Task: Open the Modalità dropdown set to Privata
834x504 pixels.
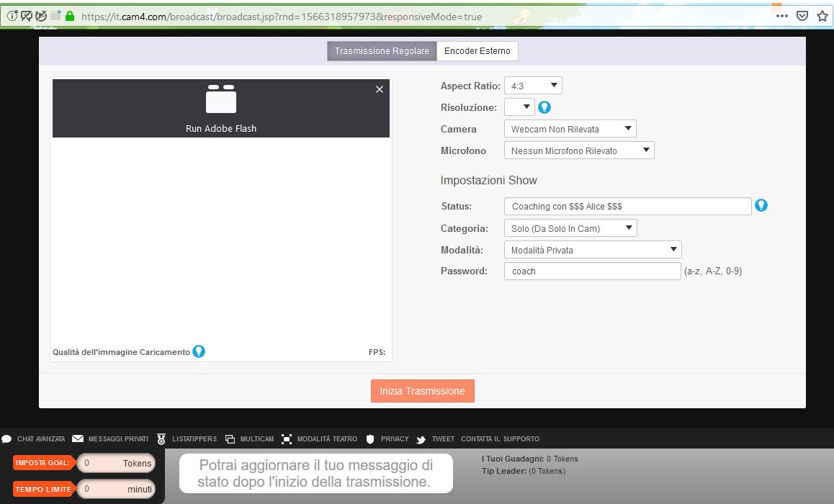Action: pos(592,250)
